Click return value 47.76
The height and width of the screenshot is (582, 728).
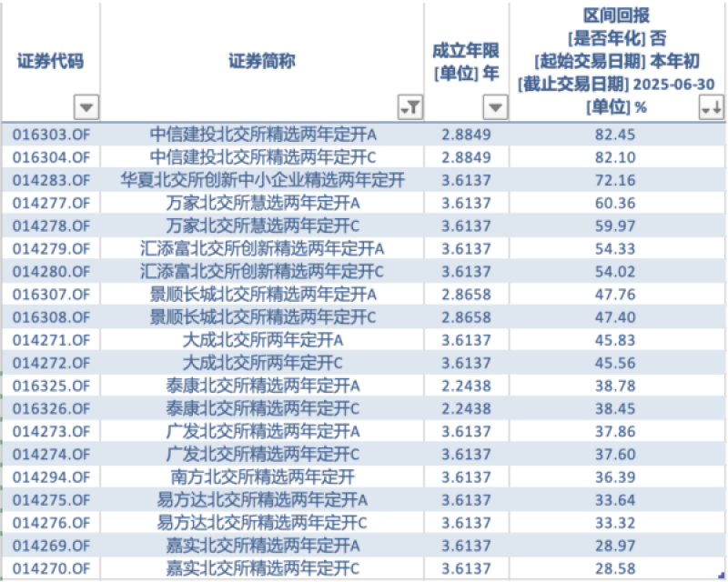pos(615,295)
